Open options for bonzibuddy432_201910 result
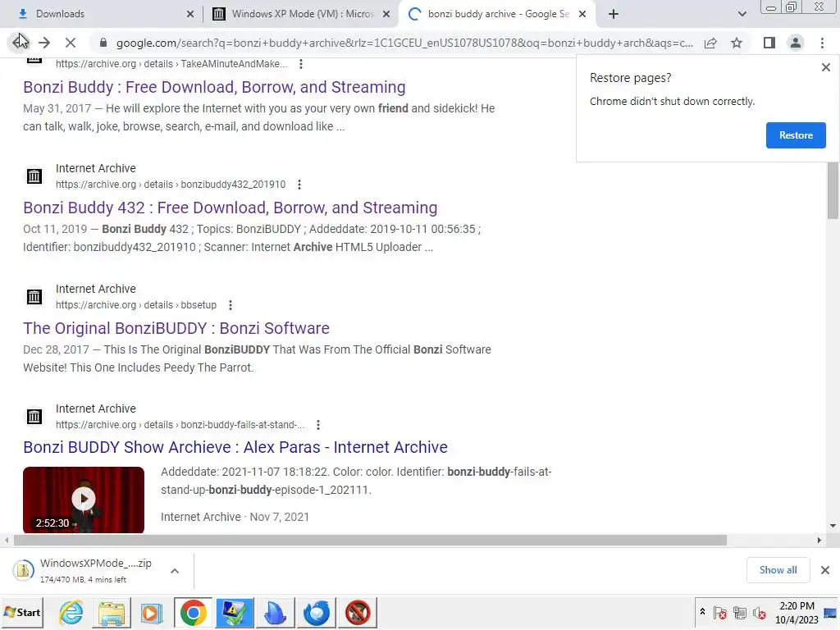This screenshot has height=630, width=840. tap(299, 185)
